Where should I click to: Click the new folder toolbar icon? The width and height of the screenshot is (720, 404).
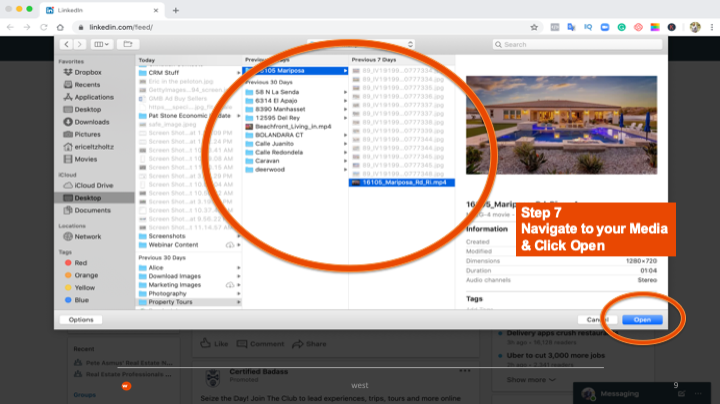pos(127,44)
